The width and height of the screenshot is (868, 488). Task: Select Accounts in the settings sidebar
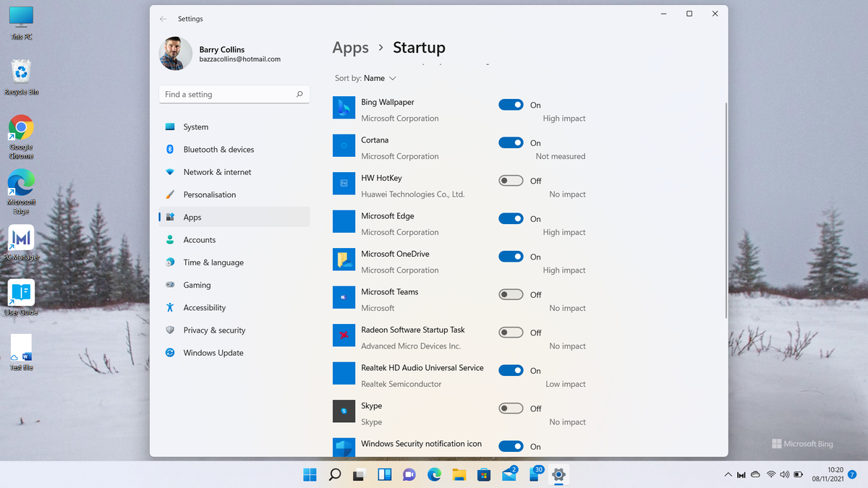point(199,239)
